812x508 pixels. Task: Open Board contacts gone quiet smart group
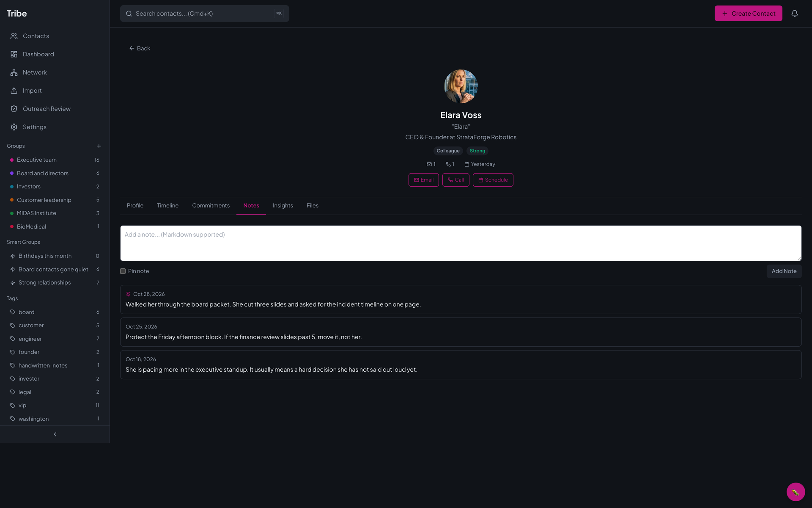[x=55, y=270]
